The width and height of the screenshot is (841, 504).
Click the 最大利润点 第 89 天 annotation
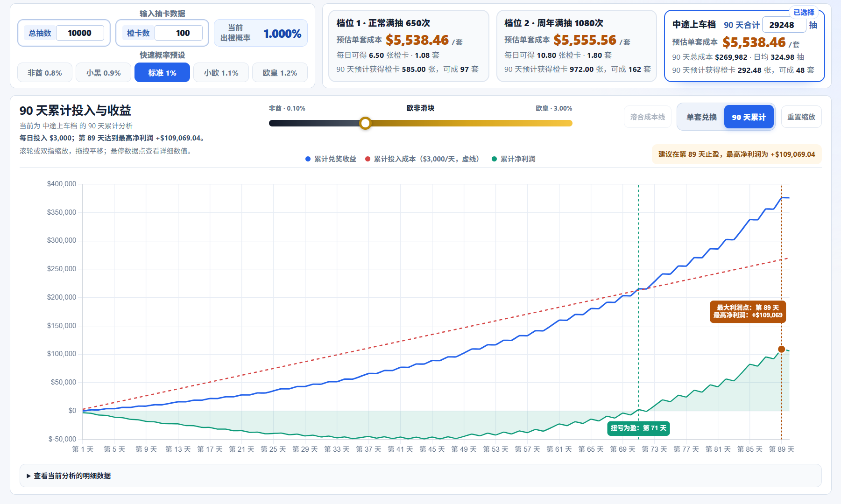748,312
